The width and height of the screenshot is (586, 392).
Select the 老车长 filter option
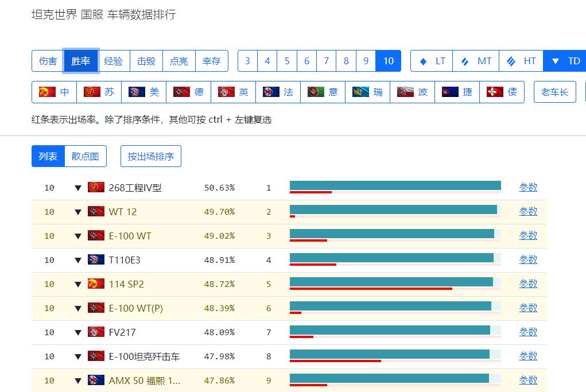coord(554,92)
